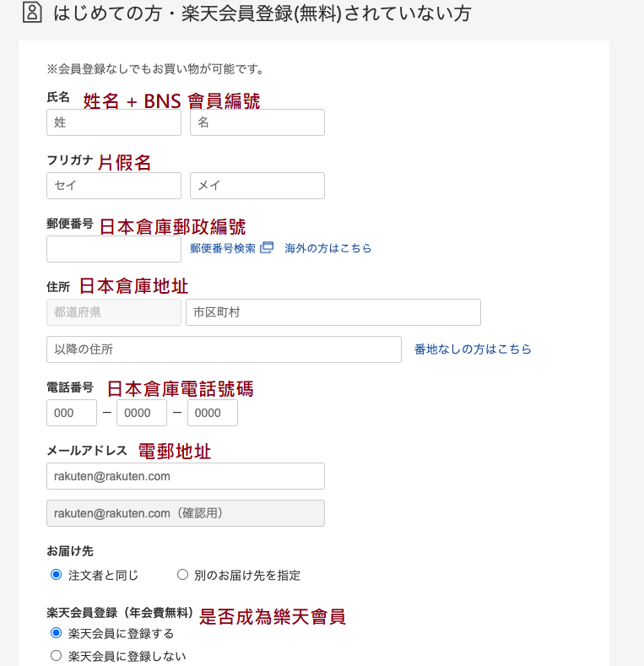Click the メイ furigana field
Screen dimensions: 644x666
click(x=257, y=186)
